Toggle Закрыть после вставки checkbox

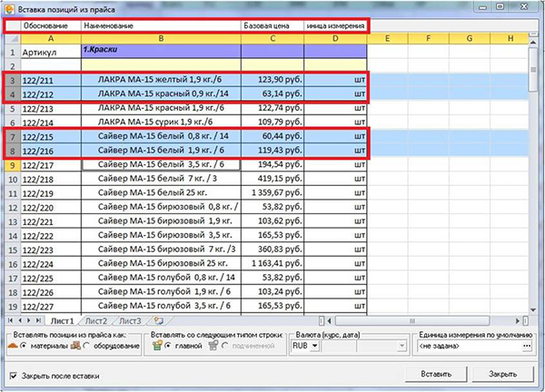click(14, 376)
